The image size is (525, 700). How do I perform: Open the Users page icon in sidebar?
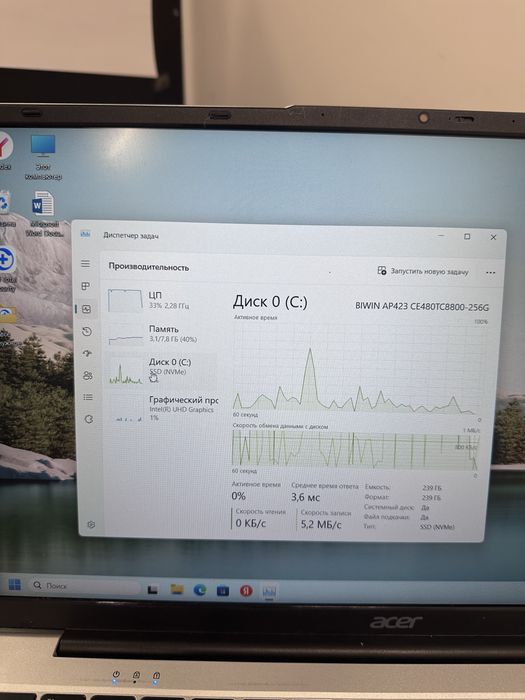[88, 375]
